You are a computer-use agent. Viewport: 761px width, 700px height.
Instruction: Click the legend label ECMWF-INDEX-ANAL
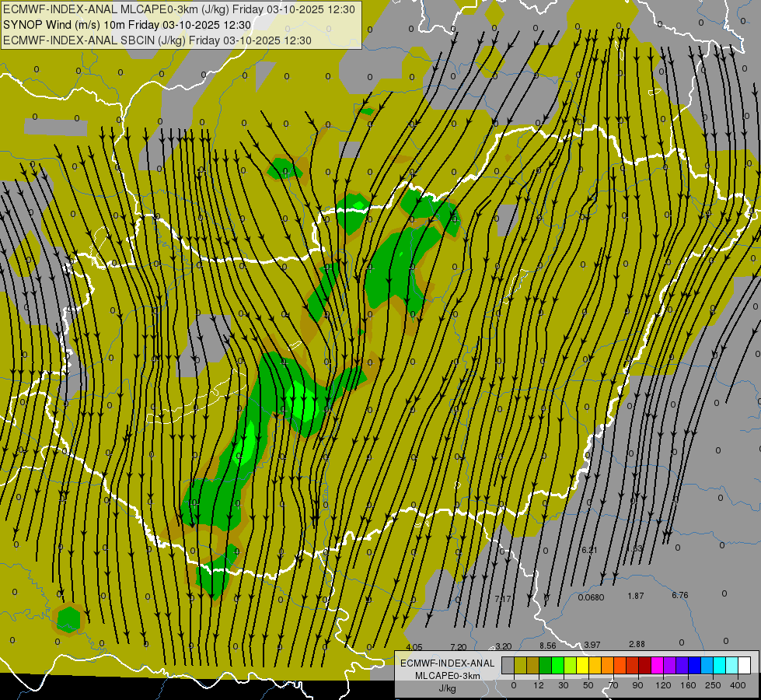pos(448,663)
